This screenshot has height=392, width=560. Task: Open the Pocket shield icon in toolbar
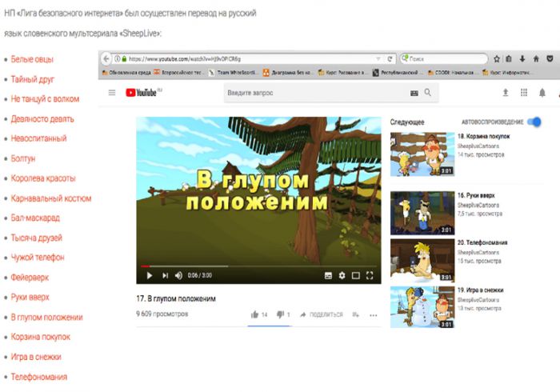550,59
